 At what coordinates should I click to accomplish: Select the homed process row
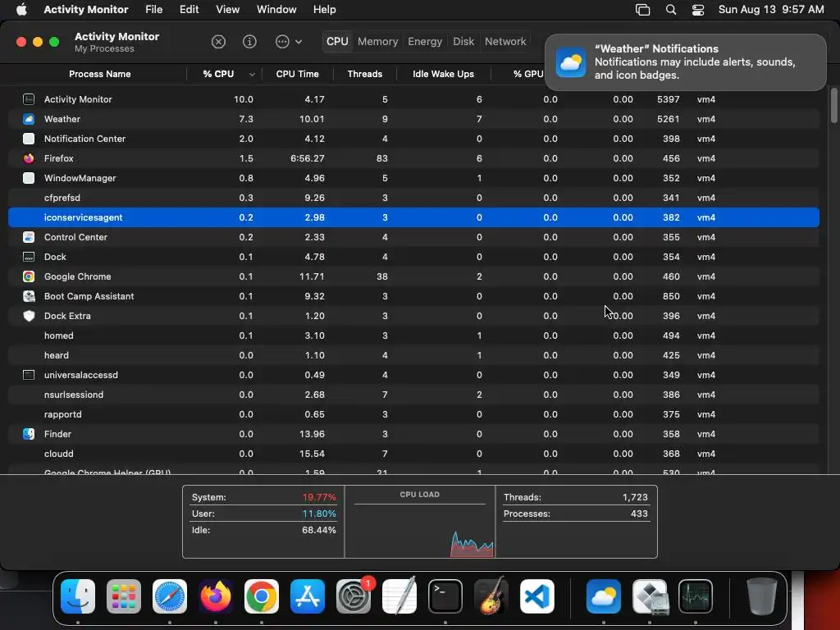pyautogui.click(x=413, y=336)
